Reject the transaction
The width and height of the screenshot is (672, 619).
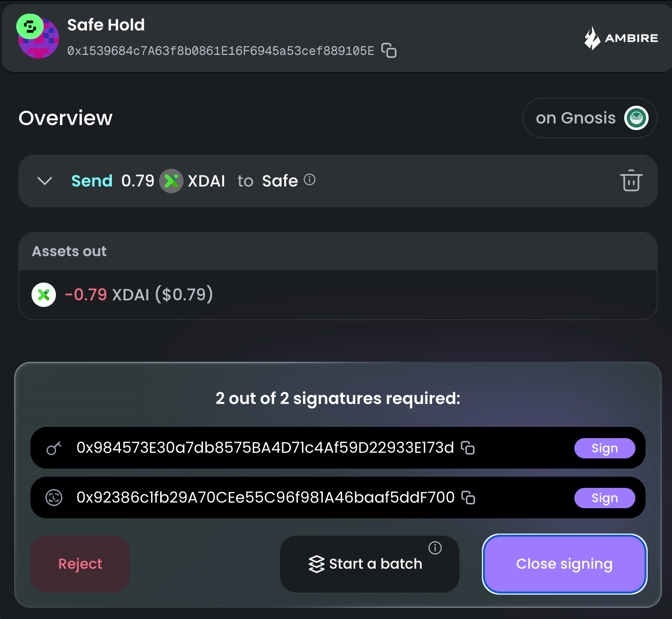[x=80, y=564]
